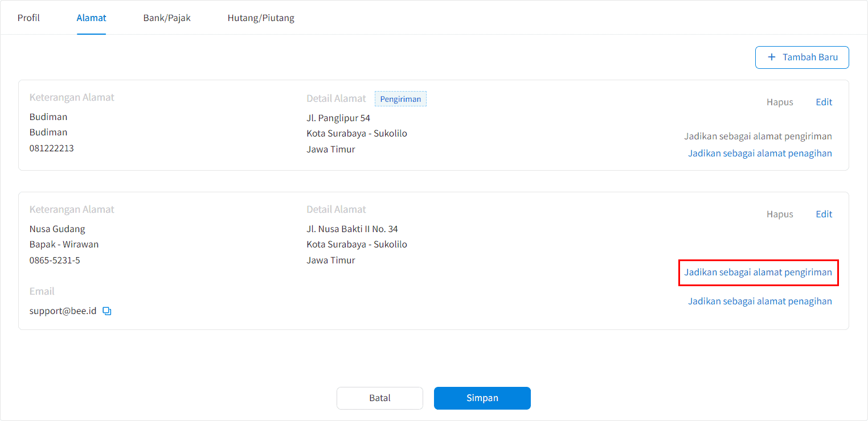Viewport: 868px width, 421px height.
Task: Click the phone number 0865-5231-5
Action: (x=55, y=260)
